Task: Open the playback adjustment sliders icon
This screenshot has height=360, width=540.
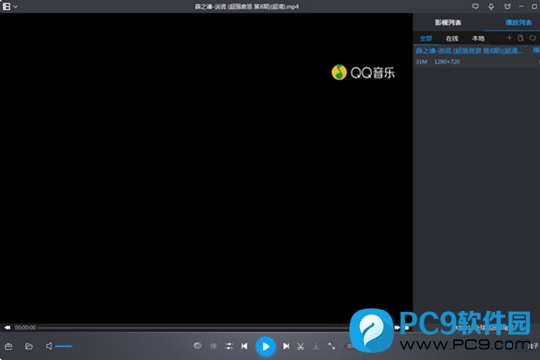Action: point(229,346)
